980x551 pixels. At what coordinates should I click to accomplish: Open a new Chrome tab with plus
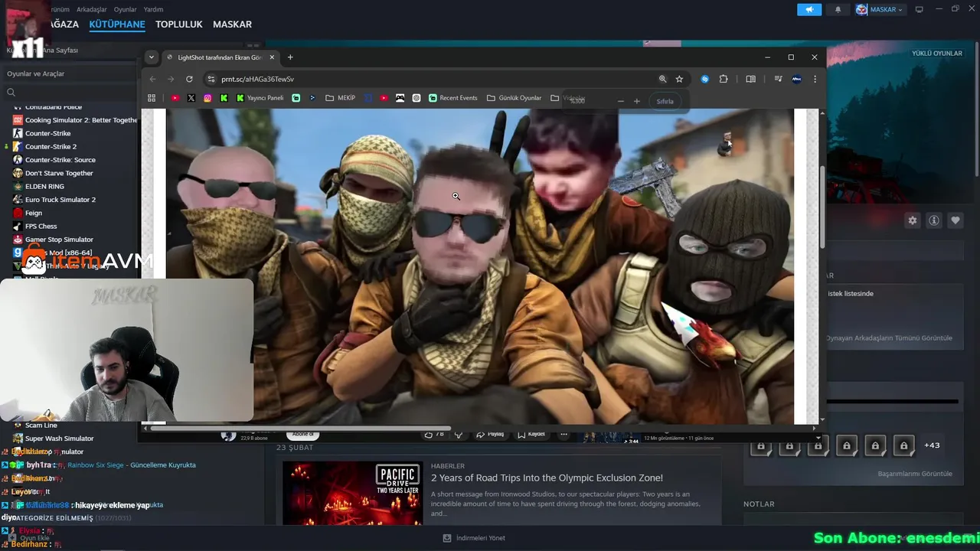pyautogui.click(x=290, y=57)
